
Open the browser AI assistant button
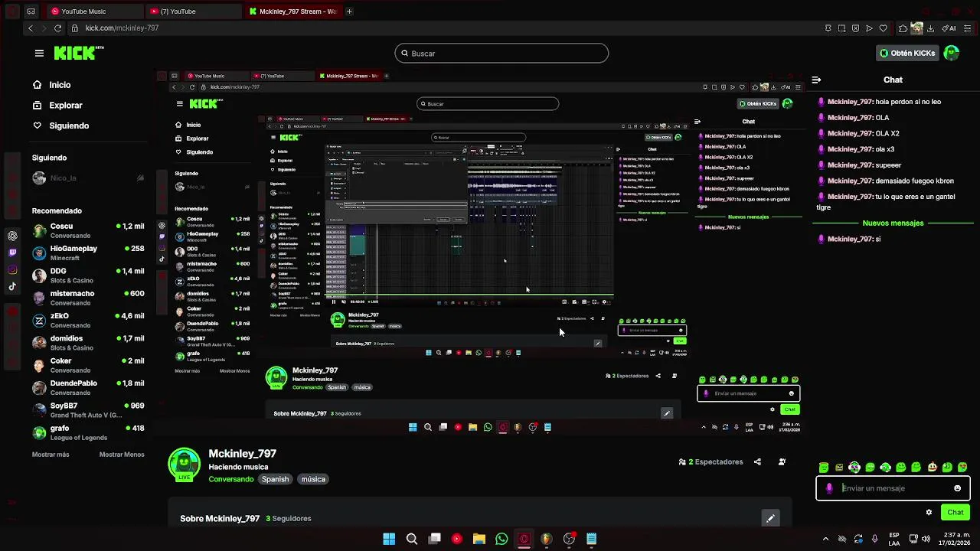[x=949, y=28]
